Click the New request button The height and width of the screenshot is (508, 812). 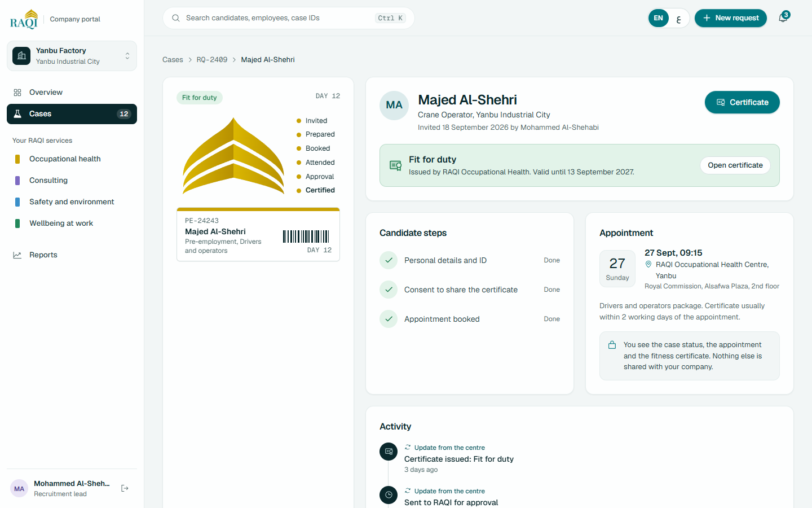730,18
